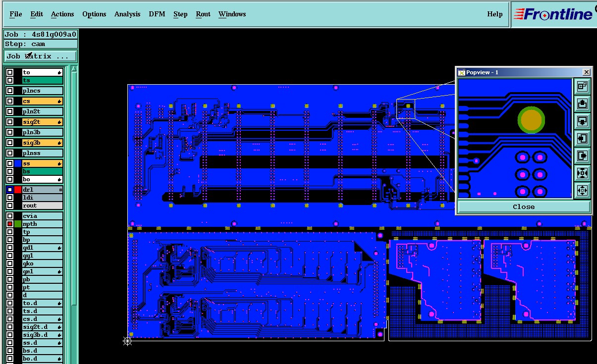
Task: Open the File menu
Action: [x=16, y=14]
